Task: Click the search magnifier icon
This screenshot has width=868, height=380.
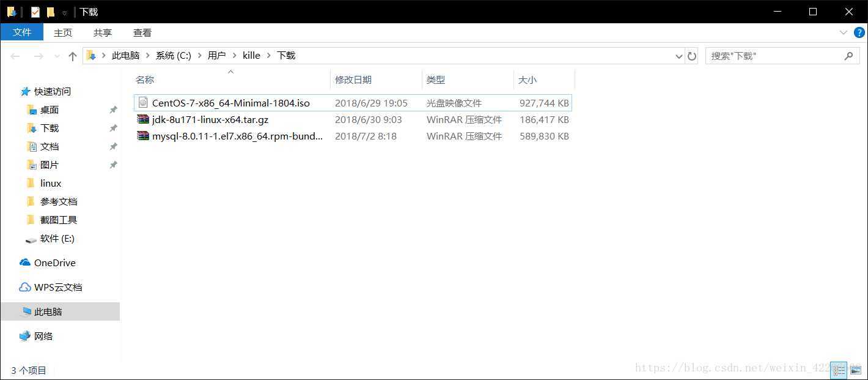Action: coord(848,56)
